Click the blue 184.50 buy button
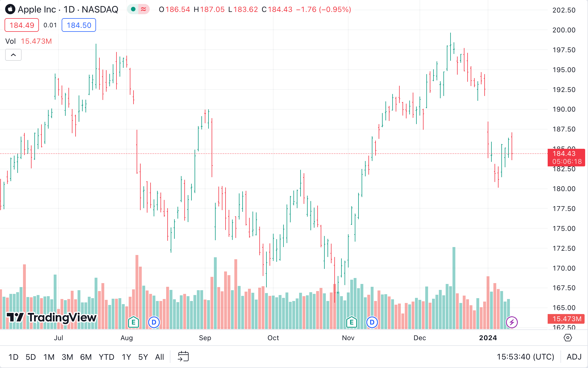Viewport: 588px width, 368px height. point(79,25)
